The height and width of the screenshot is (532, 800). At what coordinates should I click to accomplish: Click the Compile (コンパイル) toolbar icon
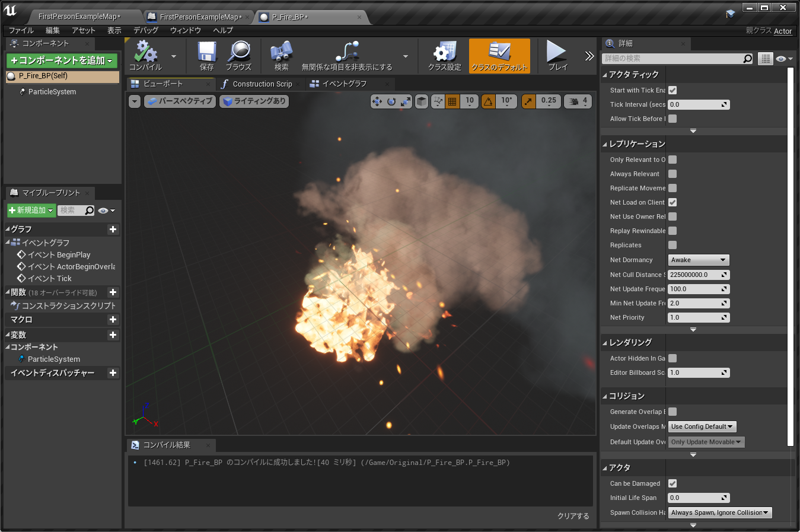coord(145,55)
